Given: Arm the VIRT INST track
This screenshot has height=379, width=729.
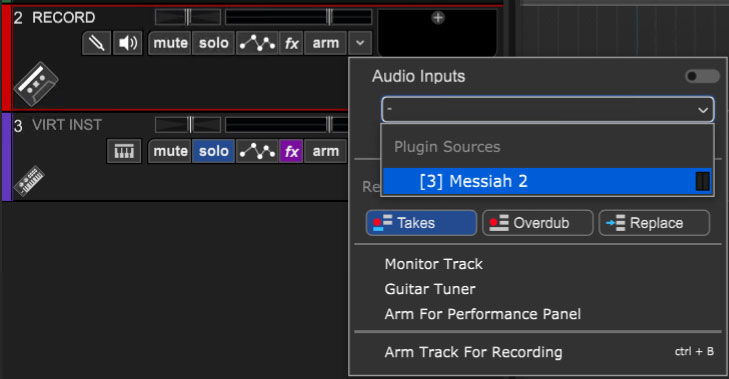Looking at the screenshot, I should [x=325, y=151].
